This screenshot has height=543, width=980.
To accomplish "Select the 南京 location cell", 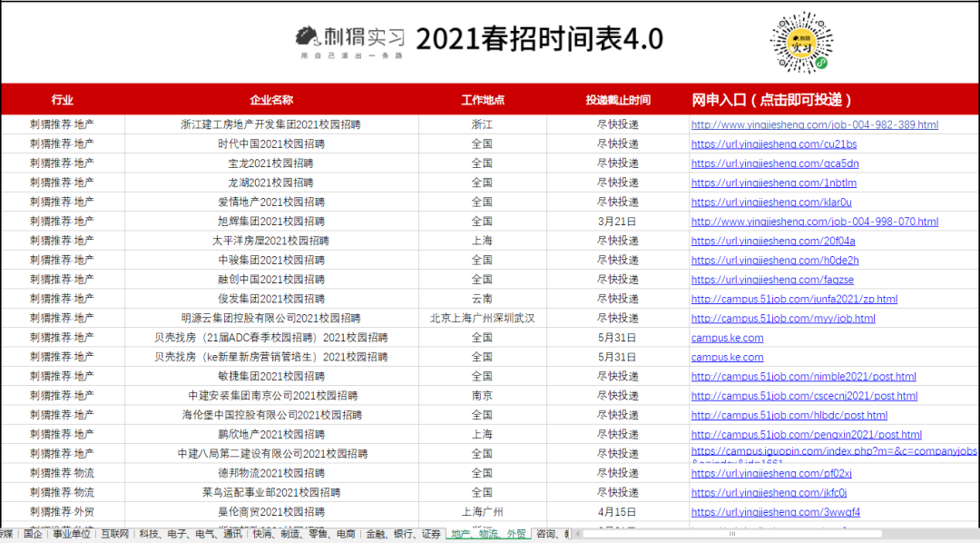I will tap(482, 396).
